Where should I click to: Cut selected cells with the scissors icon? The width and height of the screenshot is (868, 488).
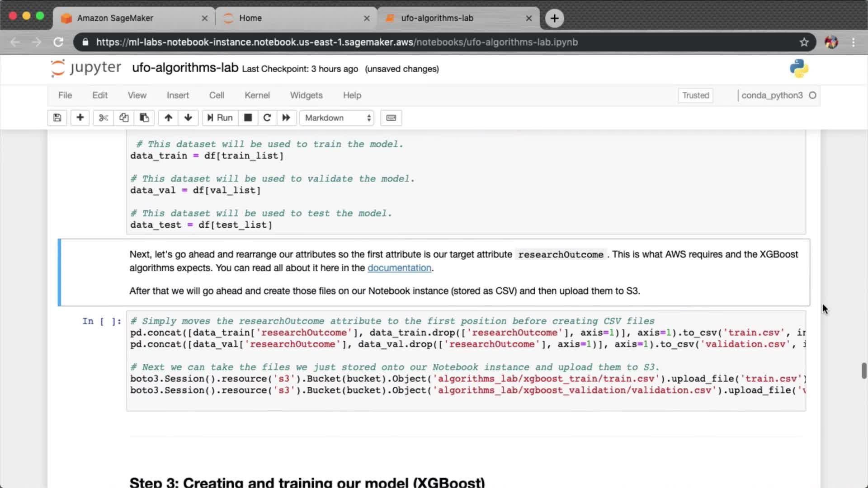tap(104, 118)
